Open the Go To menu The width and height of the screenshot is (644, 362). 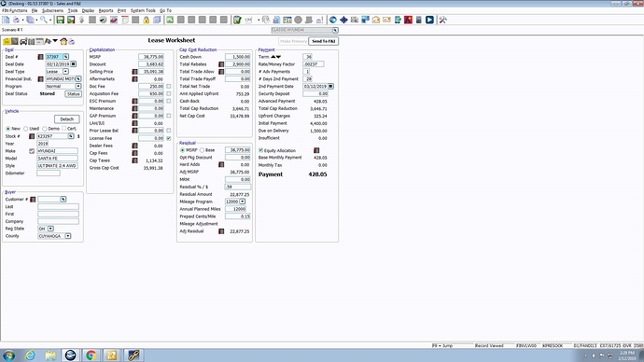click(x=165, y=10)
